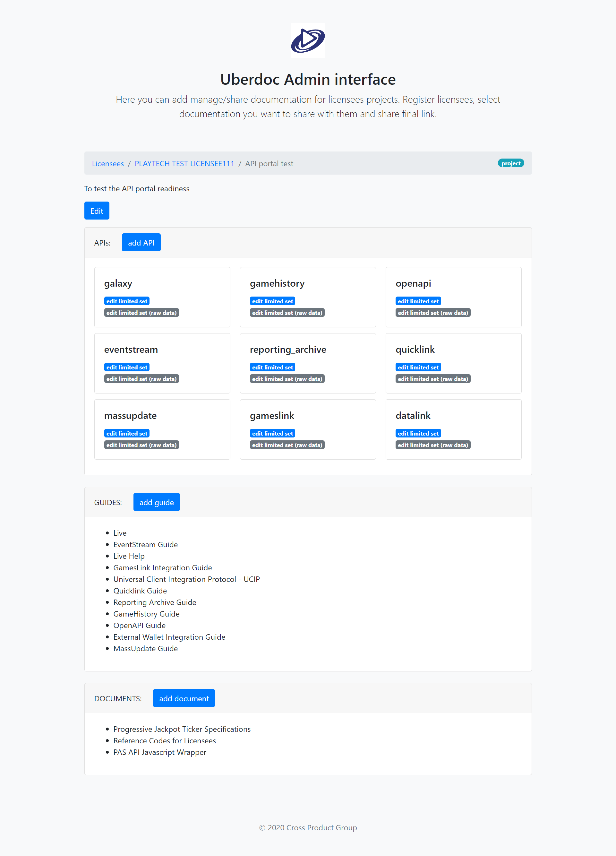This screenshot has width=616, height=856.
Task: Select the 'MassUpdate Guide' list item
Action: point(146,648)
